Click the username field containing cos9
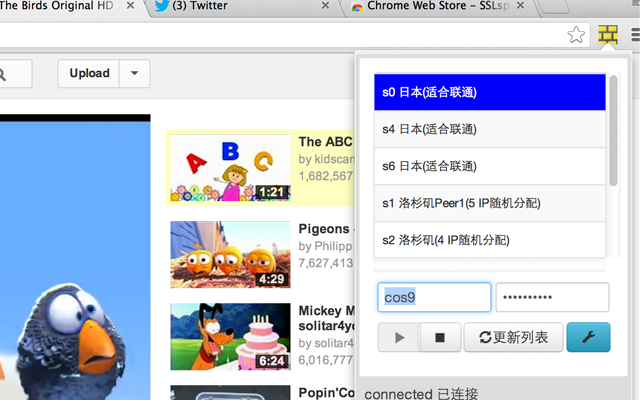 pyautogui.click(x=434, y=297)
